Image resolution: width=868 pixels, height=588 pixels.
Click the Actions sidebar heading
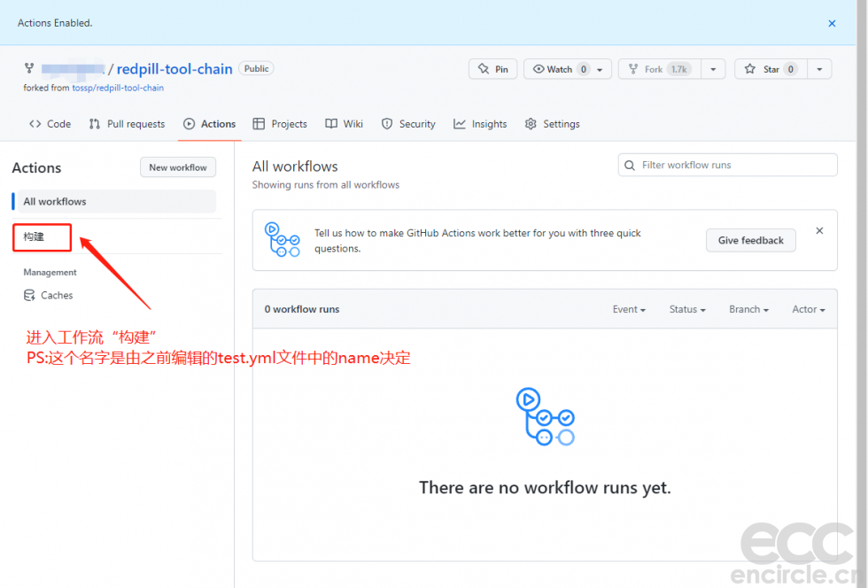tap(36, 167)
